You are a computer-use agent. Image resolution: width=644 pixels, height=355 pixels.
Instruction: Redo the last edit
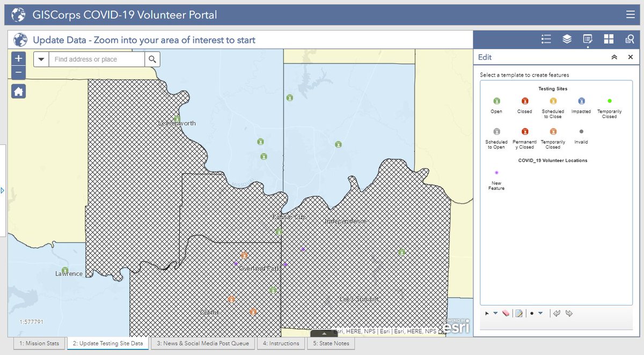pyautogui.click(x=569, y=313)
